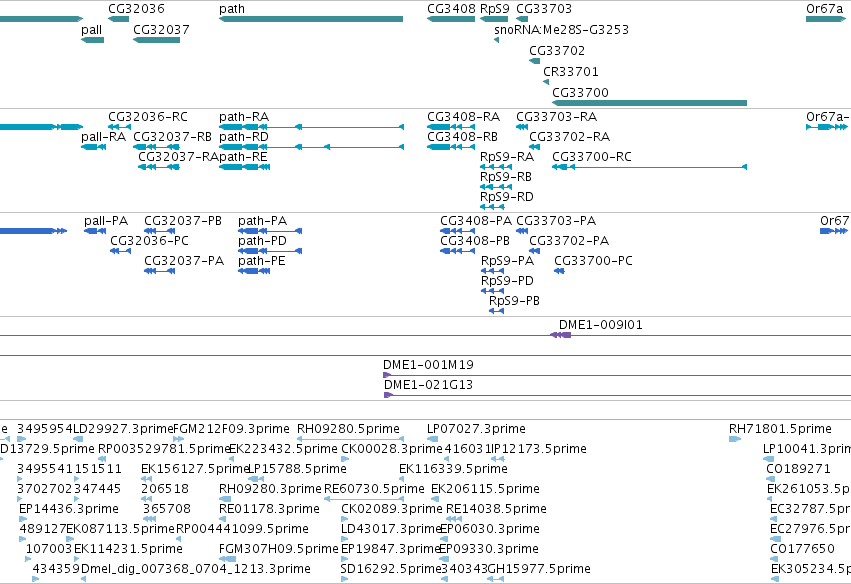Select the path-PD protein label
This screenshot has height=584, width=851.
[x=262, y=242]
